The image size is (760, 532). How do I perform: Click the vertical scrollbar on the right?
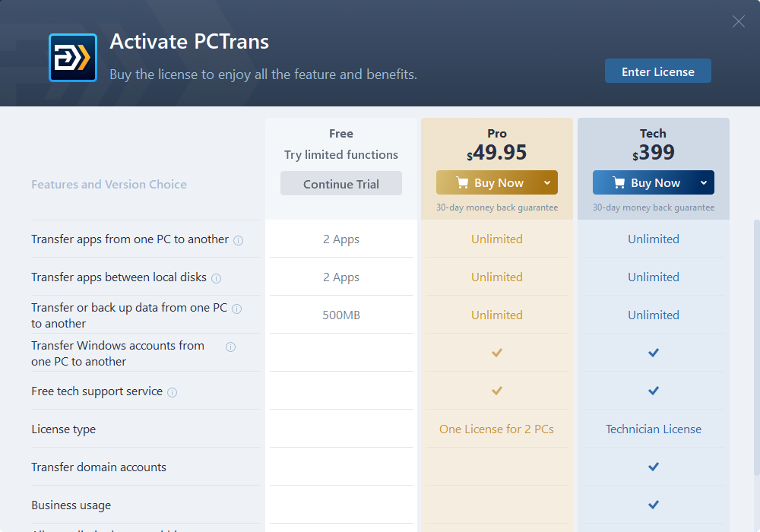point(755,342)
